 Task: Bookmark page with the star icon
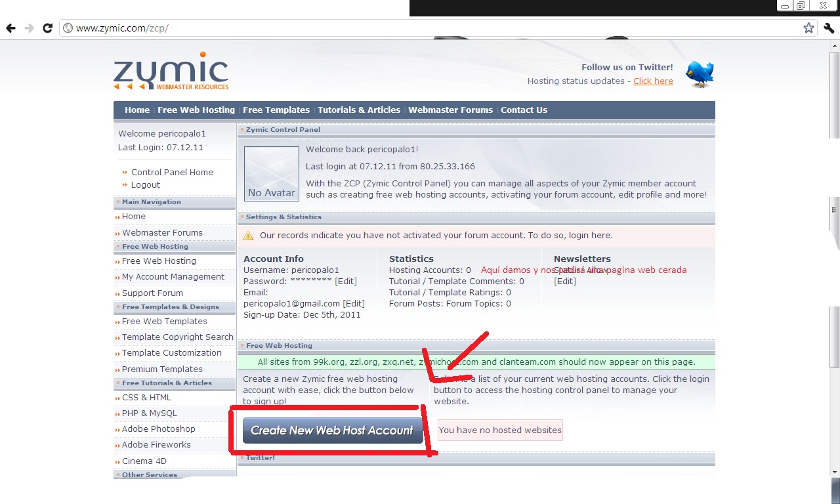[808, 28]
